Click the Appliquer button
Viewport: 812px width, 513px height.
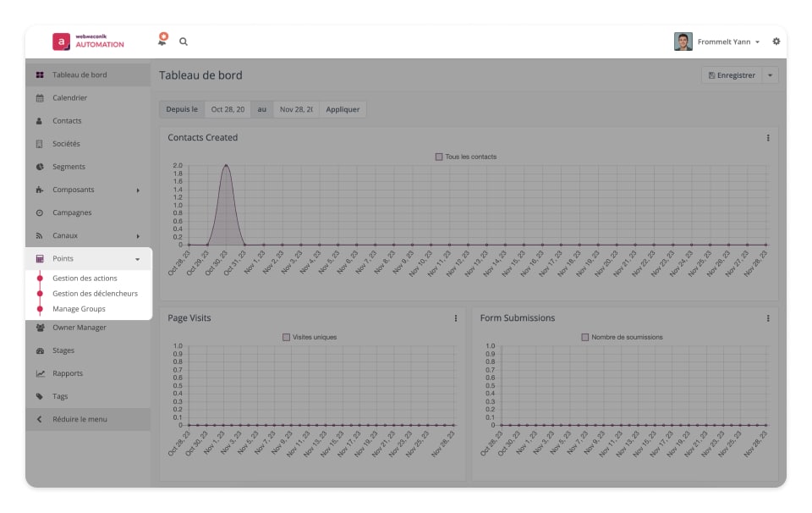tap(343, 109)
